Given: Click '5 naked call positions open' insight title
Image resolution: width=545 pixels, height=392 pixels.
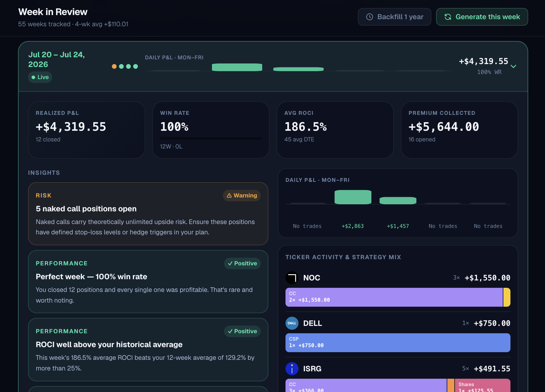Looking at the screenshot, I should [86, 209].
